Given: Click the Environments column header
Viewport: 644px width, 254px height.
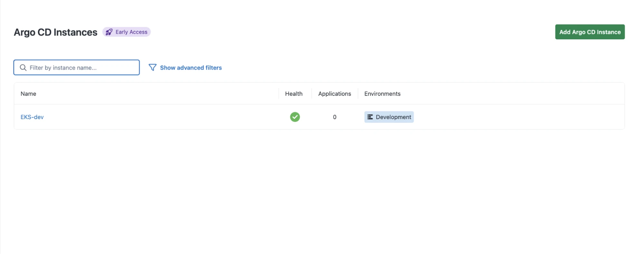Looking at the screenshot, I should [x=382, y=94].
